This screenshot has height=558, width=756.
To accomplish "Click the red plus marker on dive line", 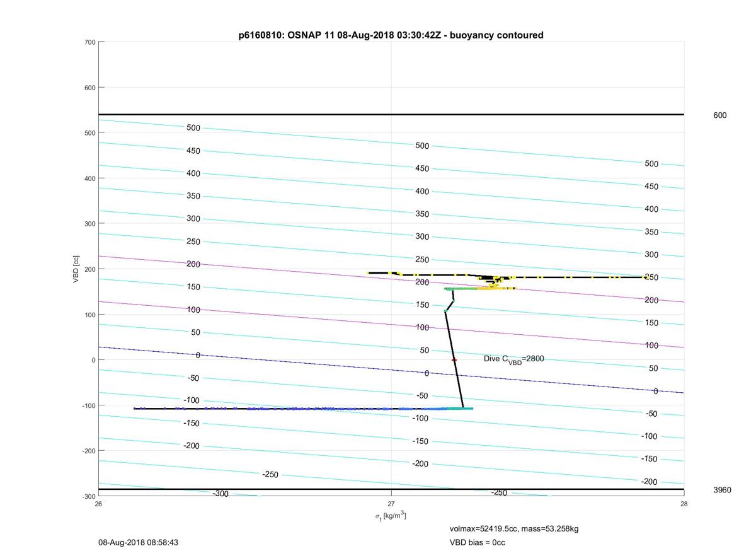I will coord(454,360).
